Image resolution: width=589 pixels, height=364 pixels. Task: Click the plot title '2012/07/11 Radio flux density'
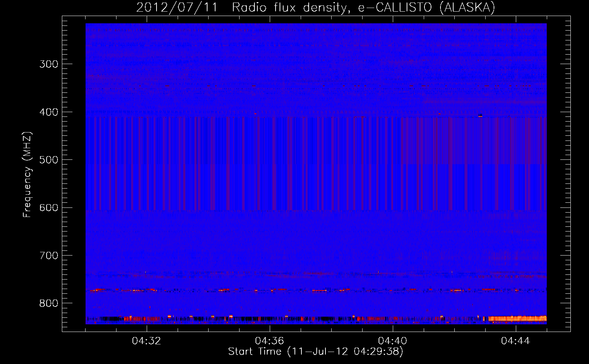click(316, 7)
